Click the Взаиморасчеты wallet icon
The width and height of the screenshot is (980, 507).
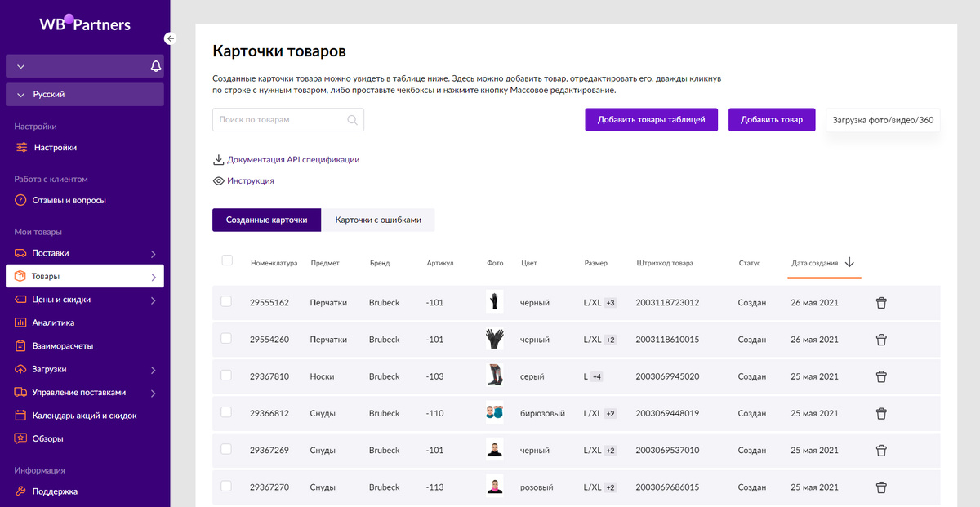pos(21,346)
